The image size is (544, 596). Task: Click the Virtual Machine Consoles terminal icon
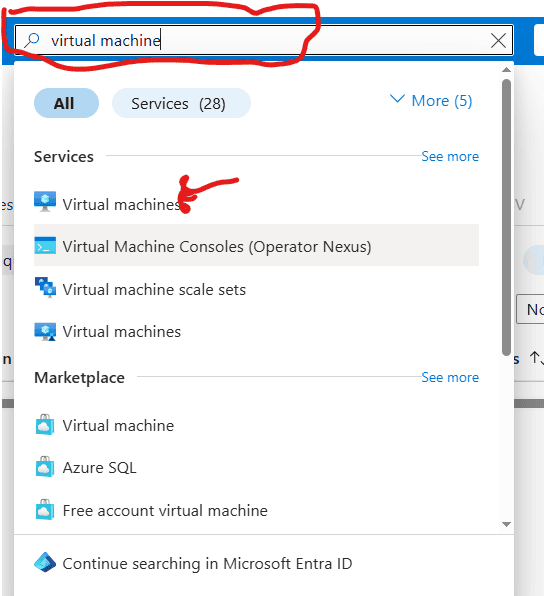pyautogui.click(x=45, y=246)
